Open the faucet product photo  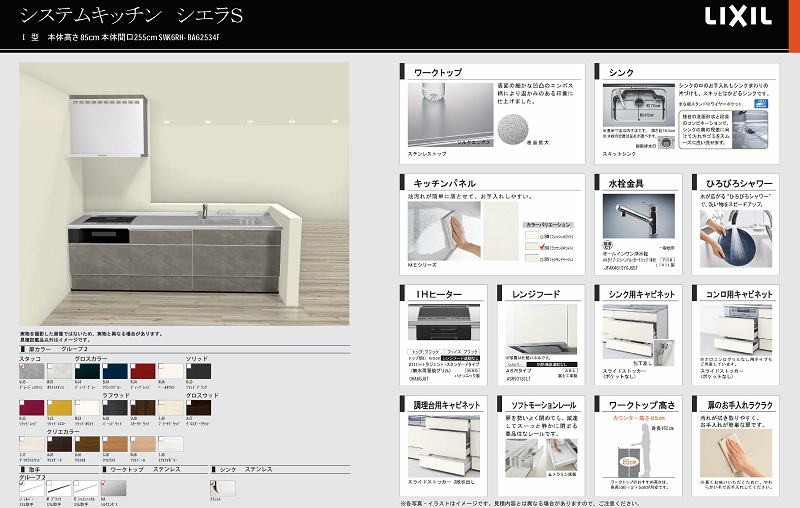(x=639, y=216)
